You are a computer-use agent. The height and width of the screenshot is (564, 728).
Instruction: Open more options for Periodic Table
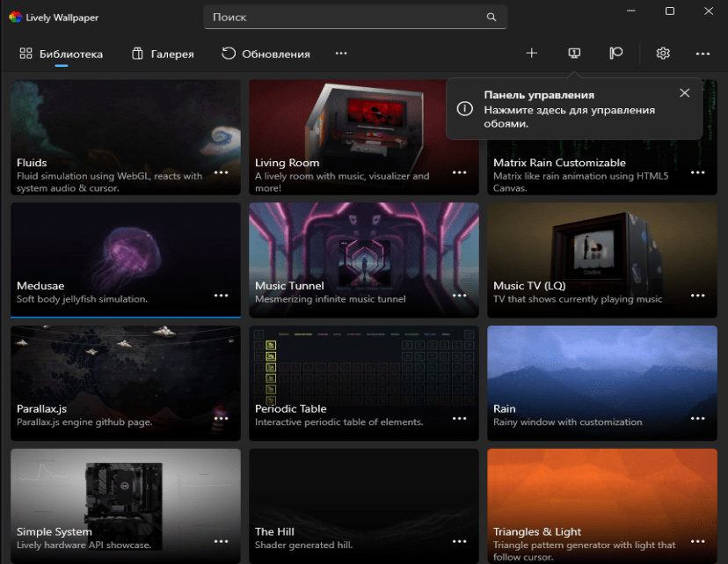(459, 418)
